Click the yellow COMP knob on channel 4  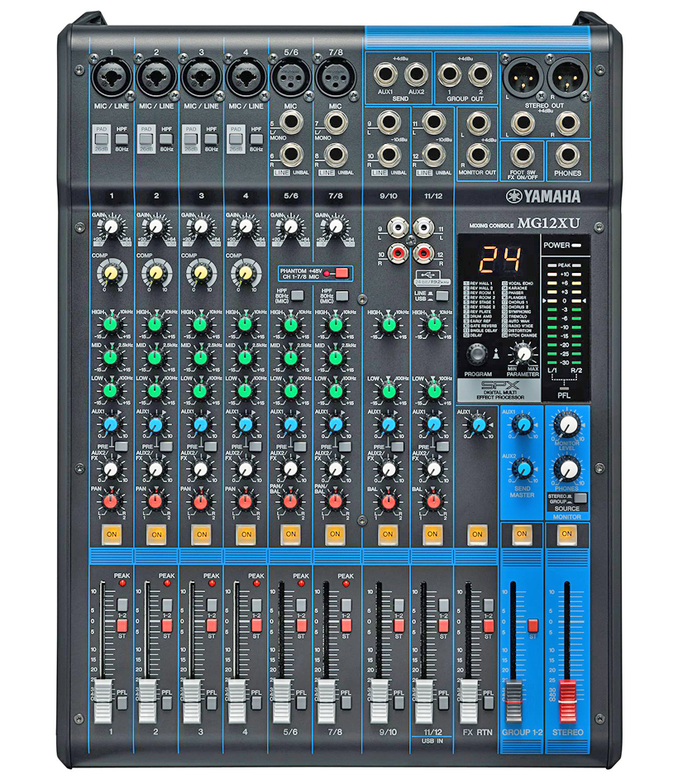pyautogui.click(x=246, y=273)
